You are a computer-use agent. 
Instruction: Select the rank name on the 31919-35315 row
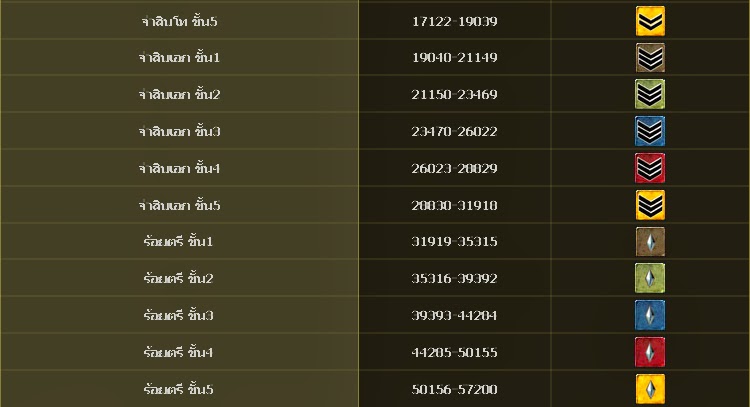(x=178, y=241)
